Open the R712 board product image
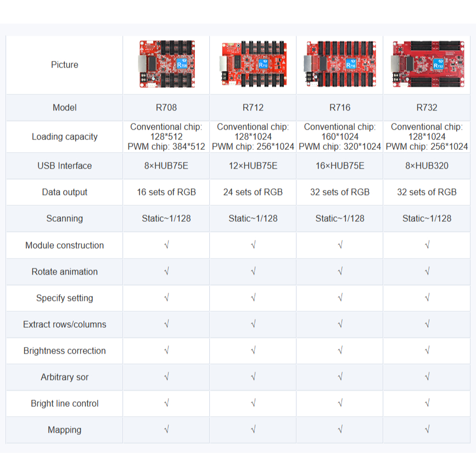The height and width of the screenshot is (476, 476). [253, 64]
